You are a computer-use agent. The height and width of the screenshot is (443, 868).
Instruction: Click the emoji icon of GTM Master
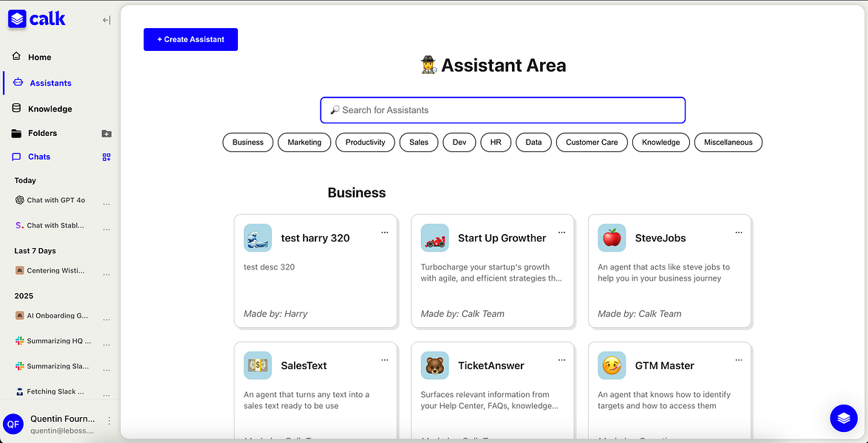pos(612,365)
